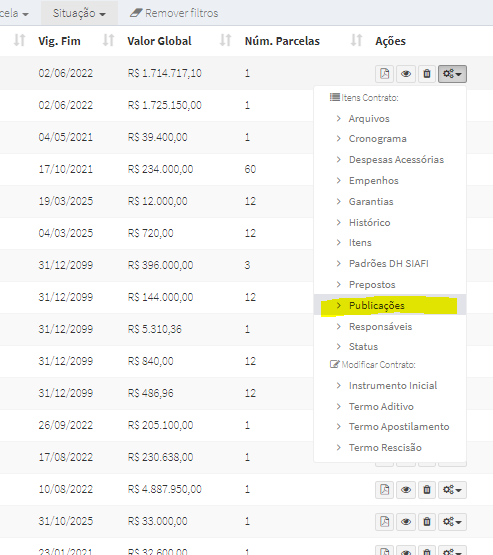Select Garantias from dropdown menu

[x=371, y=201]
